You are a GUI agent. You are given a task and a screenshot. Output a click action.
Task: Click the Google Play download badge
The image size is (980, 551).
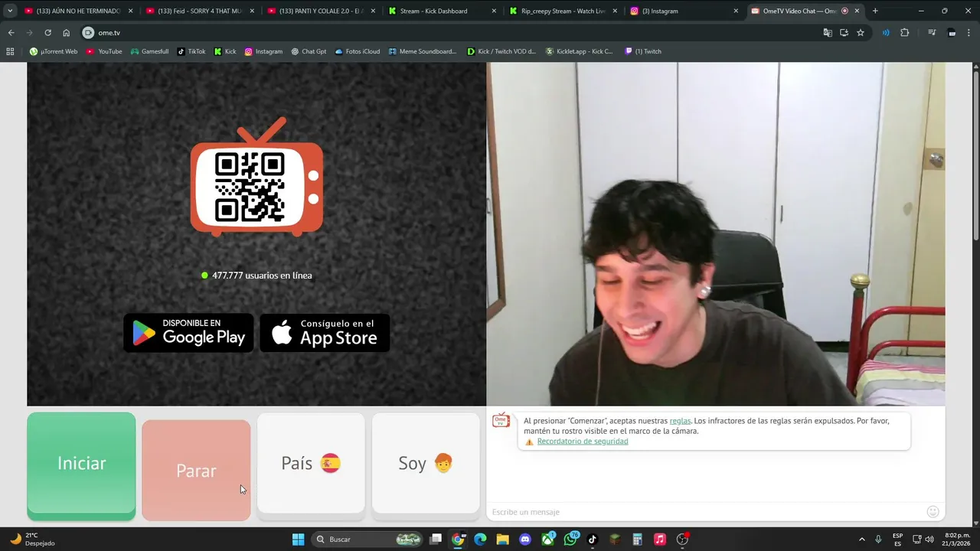tap(188, 333)
